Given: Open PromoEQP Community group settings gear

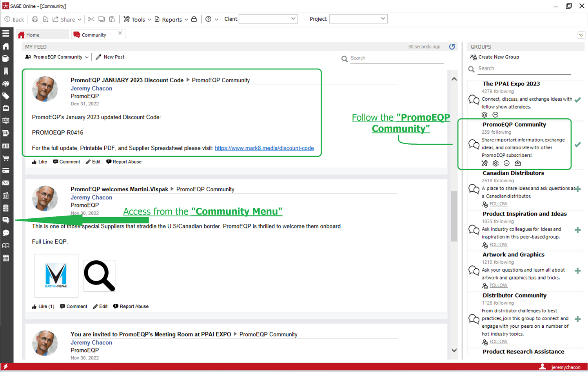Looking at the screenshot, I should tap(495, 163).
